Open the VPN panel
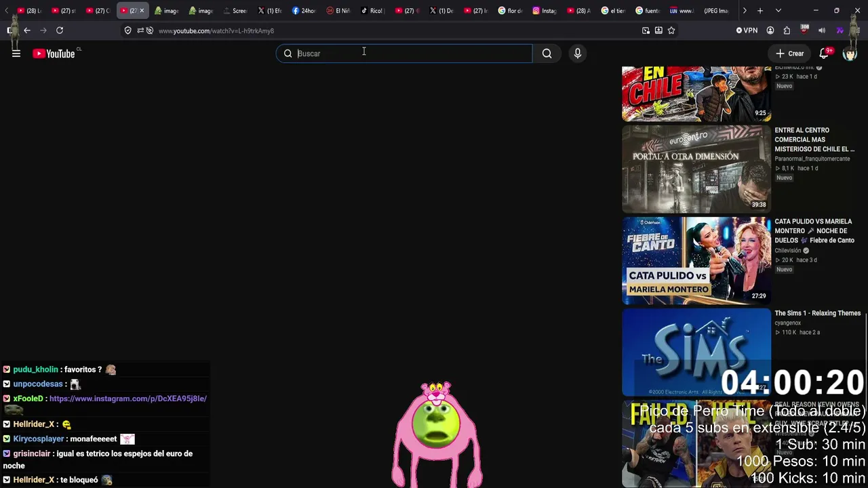The image size is (868, 488). (747, 30)
